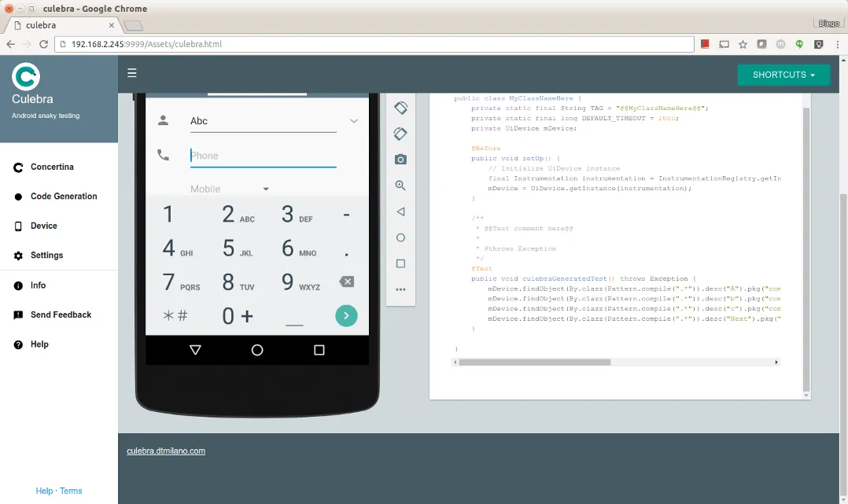The image size is (848, 504).
Task: Click the phone handset icon
Action: pyautogui.click(x=163, y=155)
